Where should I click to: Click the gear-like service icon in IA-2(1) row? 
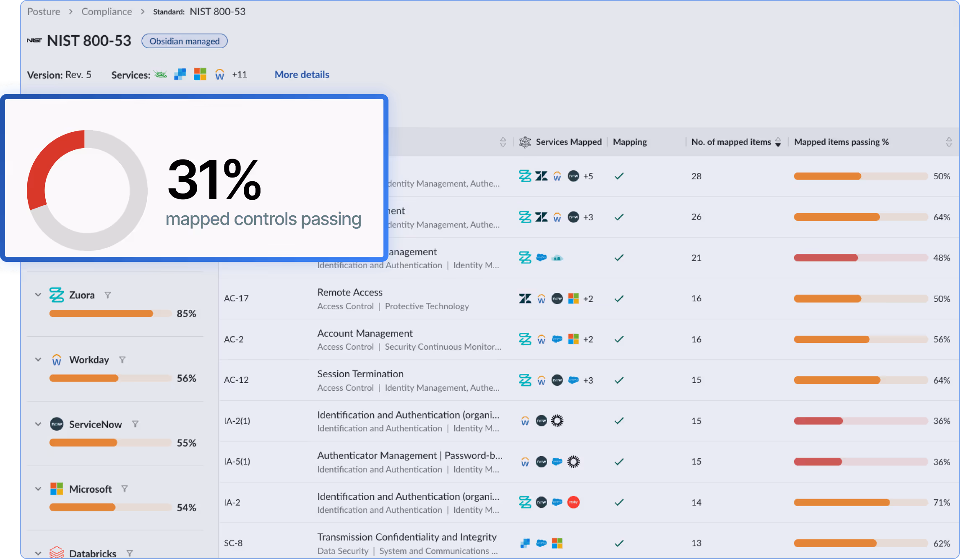(x=557, y=421)
